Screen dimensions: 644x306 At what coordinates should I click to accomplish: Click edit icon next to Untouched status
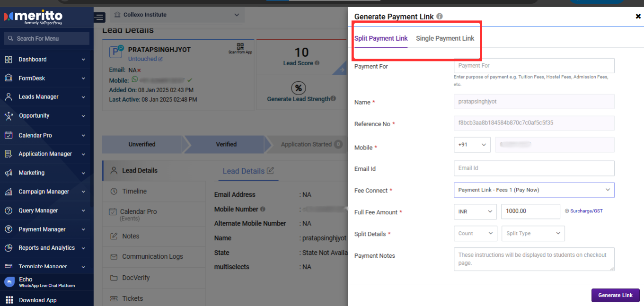(x=160, y=59)
